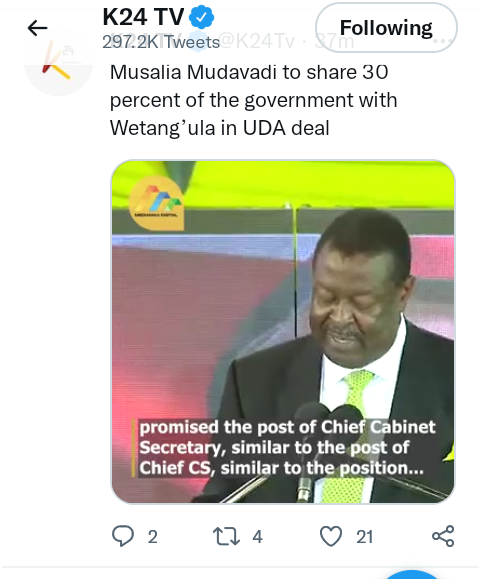The width and height of the screenshot is (480, 579).
Task: Open the reply speech bubble icon
Action: coord(123,536)
